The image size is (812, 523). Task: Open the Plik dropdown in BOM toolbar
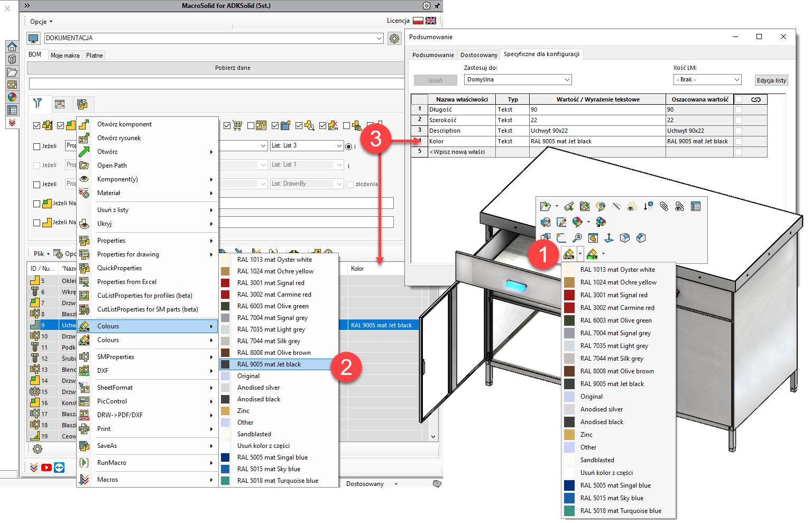42,254
